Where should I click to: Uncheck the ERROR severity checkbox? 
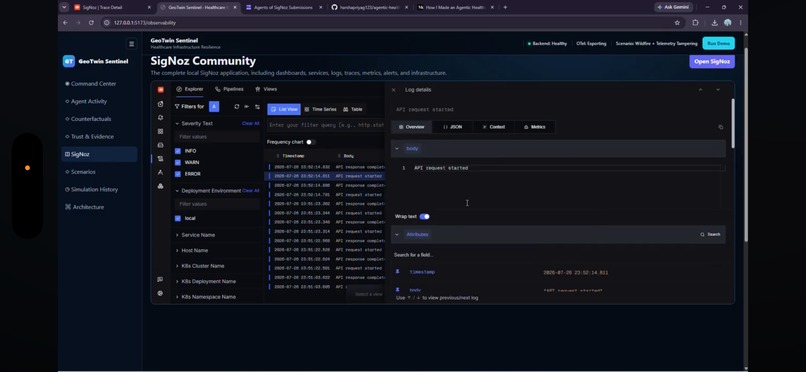178,174
